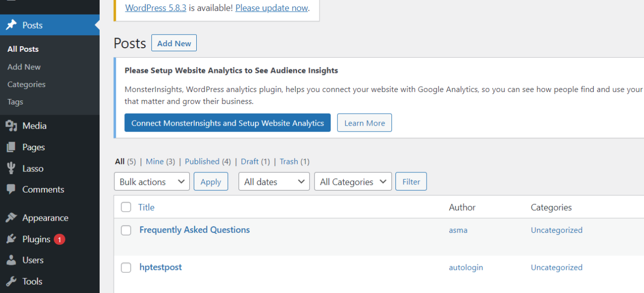Click the Posts pushpin icon in sidebar
Viewport: 644px width, 293px height.
click(11, 25)
